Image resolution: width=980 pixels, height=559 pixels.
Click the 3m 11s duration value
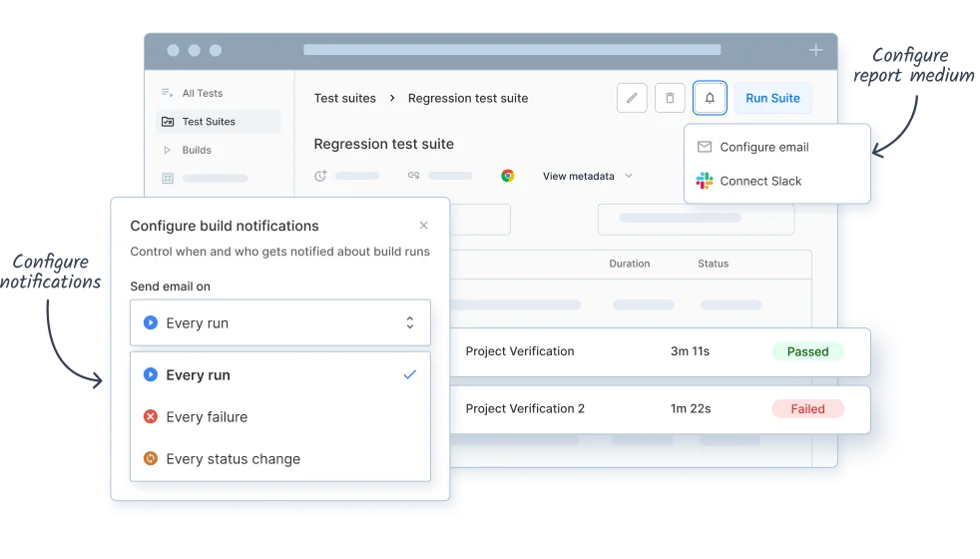click(690, 351)
